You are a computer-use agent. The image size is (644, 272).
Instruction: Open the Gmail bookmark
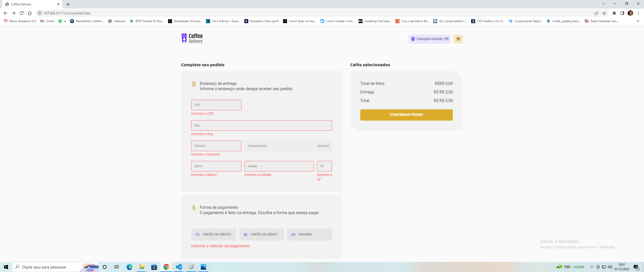47,21
